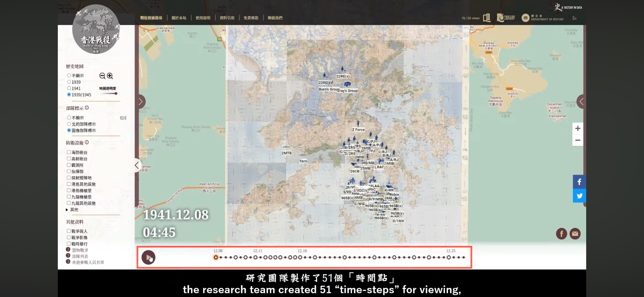Zoom in map with plus button
644x297 pixels.
pos(577,128)
